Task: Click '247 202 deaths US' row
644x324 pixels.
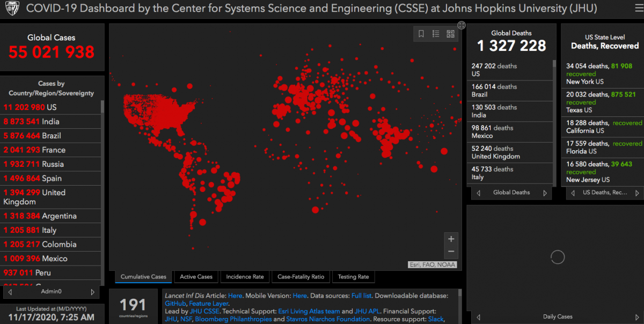Action: coord(509,70)
